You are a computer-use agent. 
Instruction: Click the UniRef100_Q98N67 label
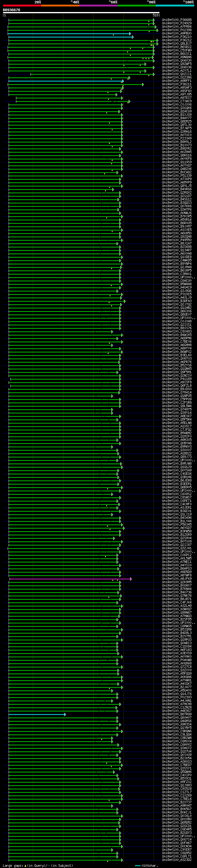177,612
